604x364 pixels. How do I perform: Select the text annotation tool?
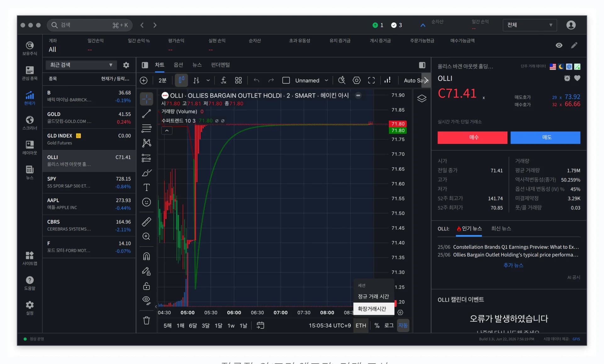[x=147, y=188]
